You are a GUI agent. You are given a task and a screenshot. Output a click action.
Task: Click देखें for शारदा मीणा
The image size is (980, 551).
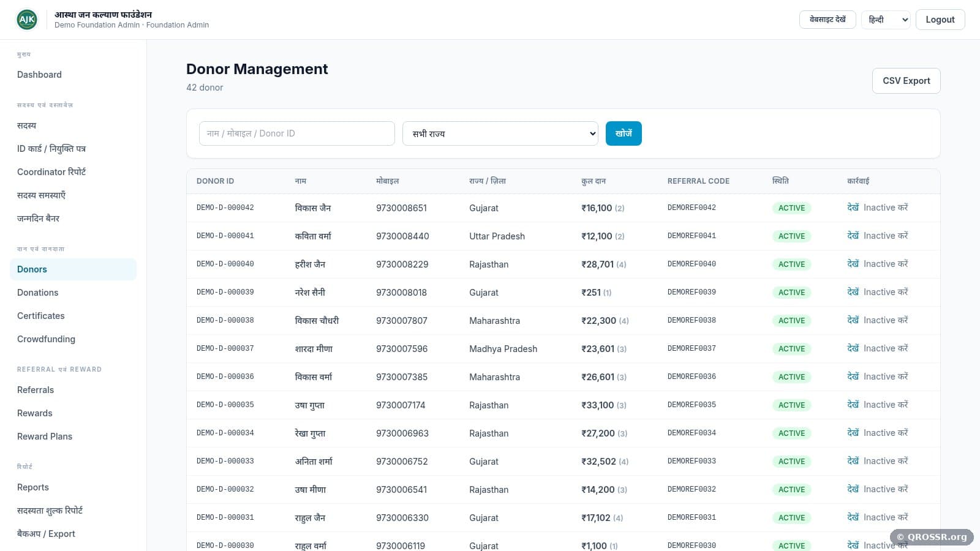click(x=853, y=348)
